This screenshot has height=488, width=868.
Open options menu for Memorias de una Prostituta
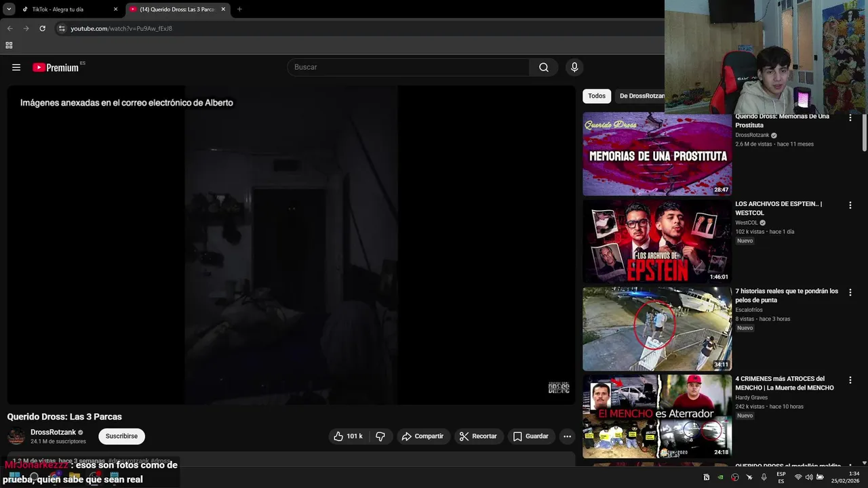click(x=850, y=117)
